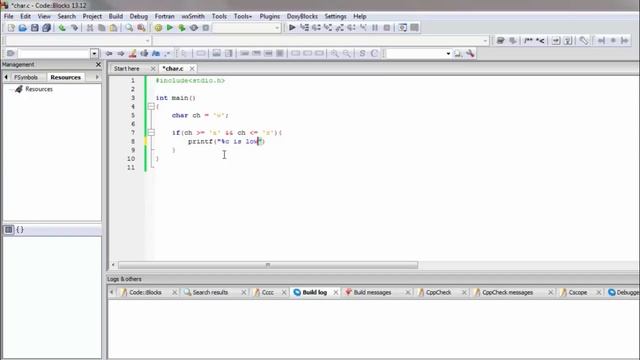Close the Management panel
This screenshot has width=640, height=360.
(x=98, y=64)
